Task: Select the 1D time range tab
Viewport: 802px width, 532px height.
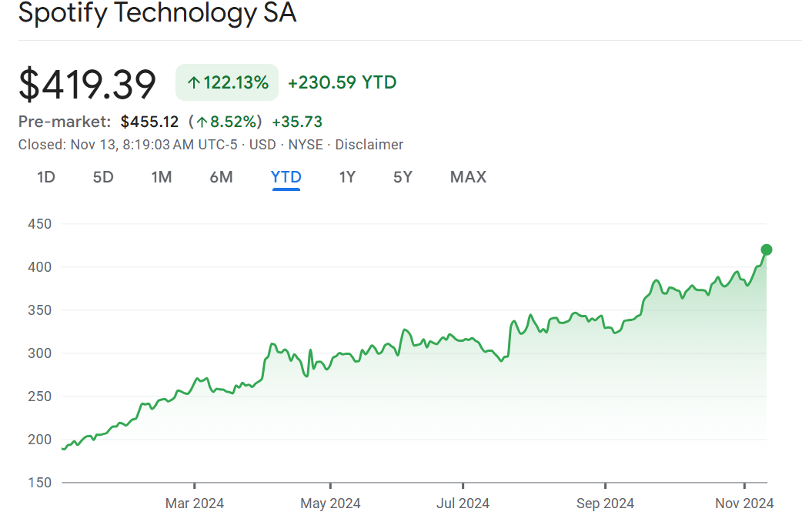Action: [x=46, y=177]
